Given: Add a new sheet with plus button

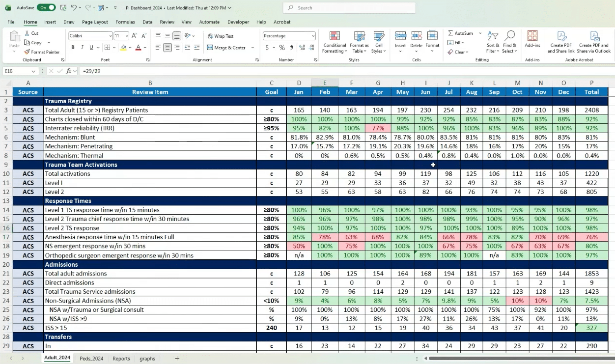Looking at the screenshot, I should tap(177, 359).
